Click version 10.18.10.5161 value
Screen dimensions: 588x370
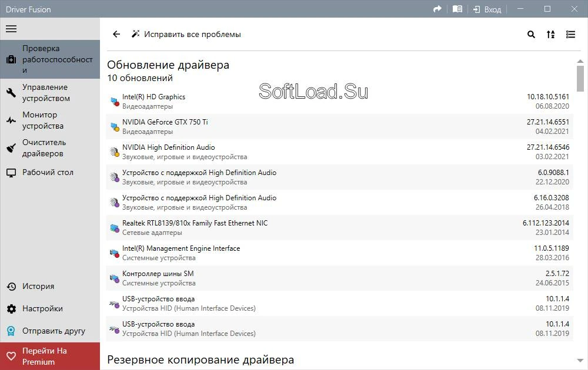548,97
